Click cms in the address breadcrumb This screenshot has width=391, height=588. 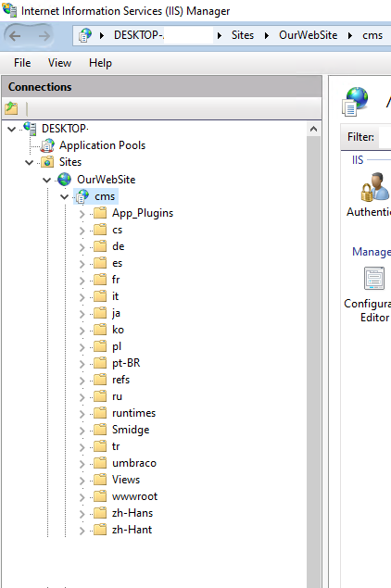pos(372,35)
